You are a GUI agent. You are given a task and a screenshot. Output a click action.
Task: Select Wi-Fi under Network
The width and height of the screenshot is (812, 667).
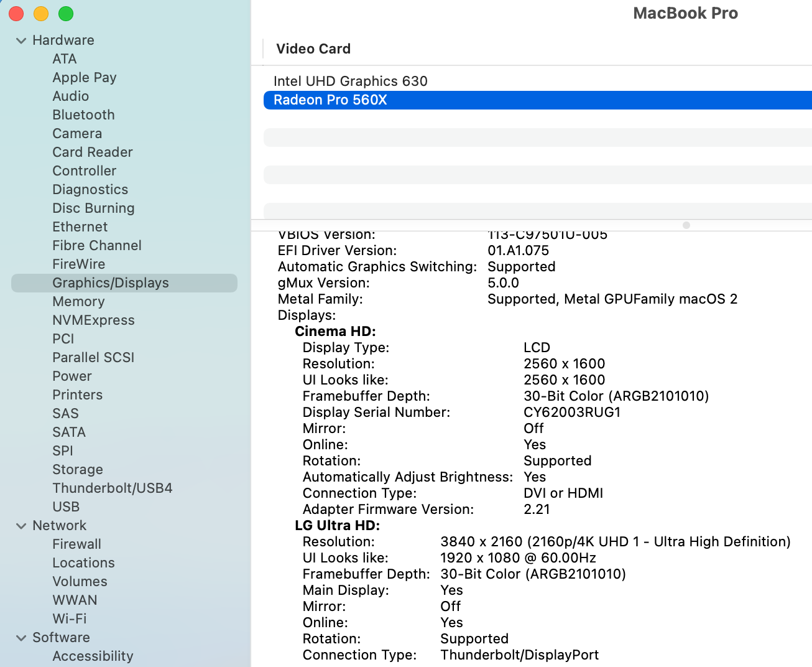point(70,619)
